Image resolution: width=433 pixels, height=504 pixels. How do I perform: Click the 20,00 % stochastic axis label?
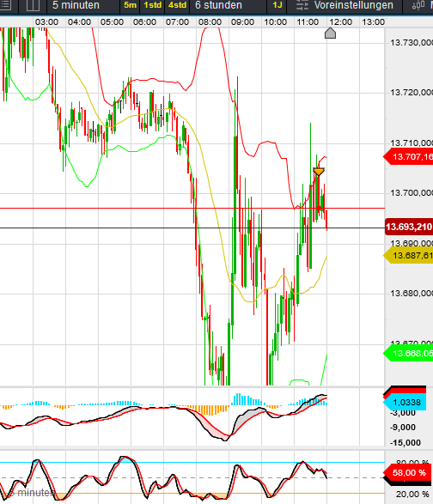click(x=412, y=495)
